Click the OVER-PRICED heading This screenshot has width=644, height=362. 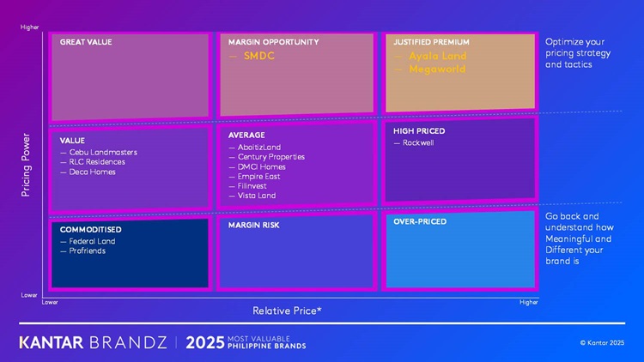click(x=420, y=221)
